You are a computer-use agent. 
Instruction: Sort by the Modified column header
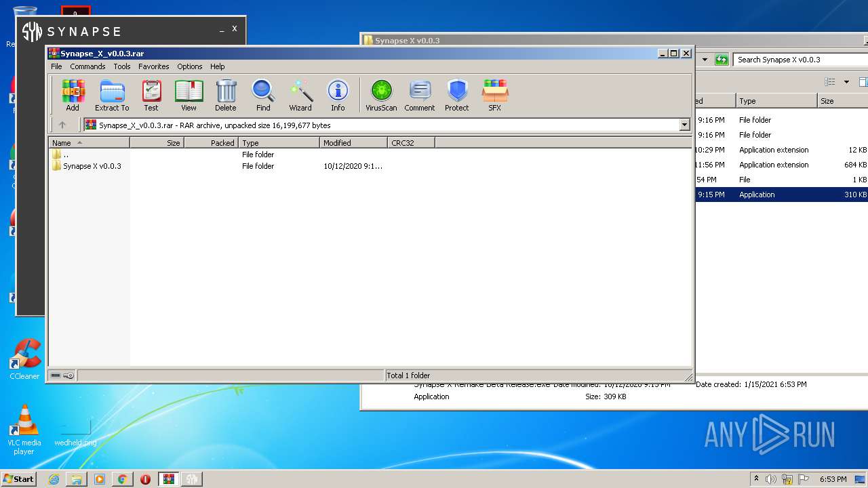pyautogui.click(x=353, y=142)
